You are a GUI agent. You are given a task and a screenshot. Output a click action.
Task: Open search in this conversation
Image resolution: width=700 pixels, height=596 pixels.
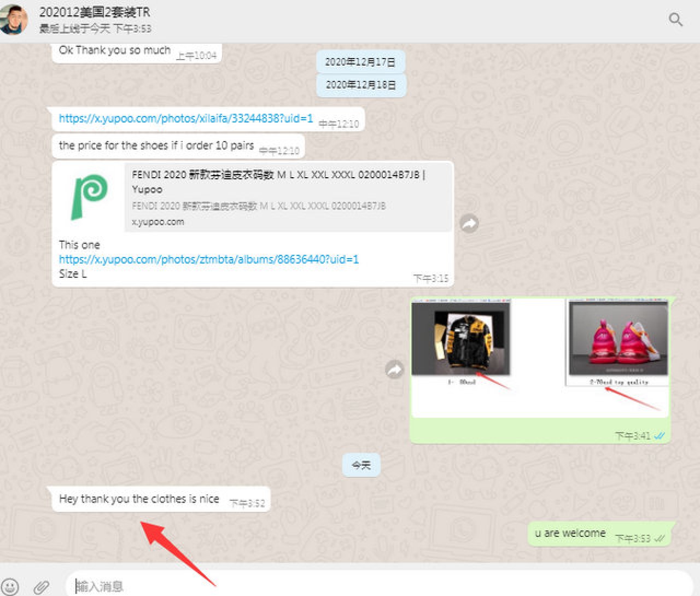(x=675, y=20)
